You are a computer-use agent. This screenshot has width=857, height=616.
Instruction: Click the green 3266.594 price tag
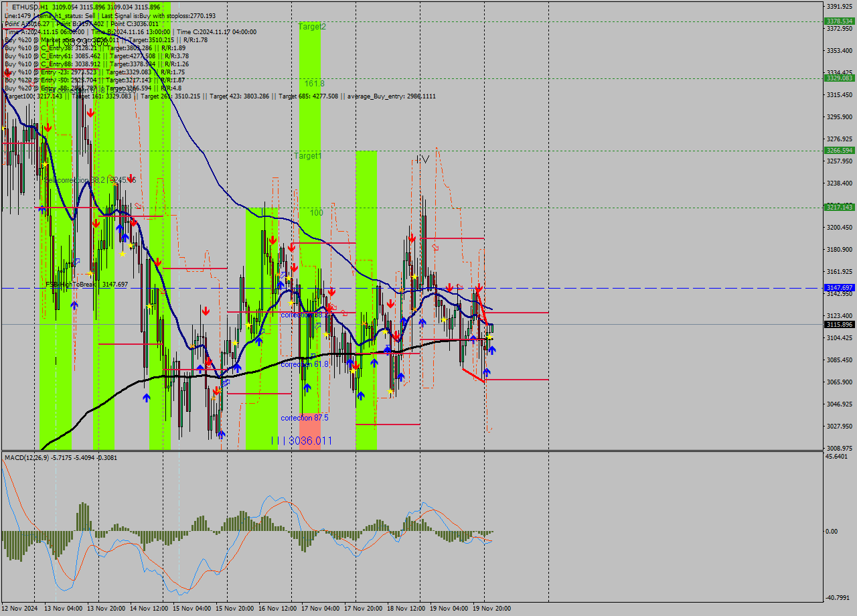click(839, 151)
